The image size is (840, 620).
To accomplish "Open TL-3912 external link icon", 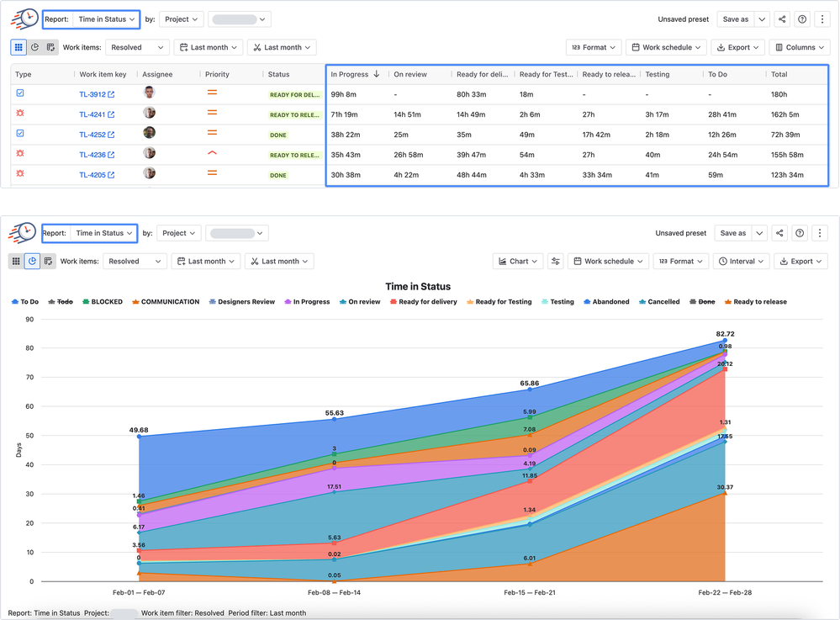I will [x=111, y=94].
